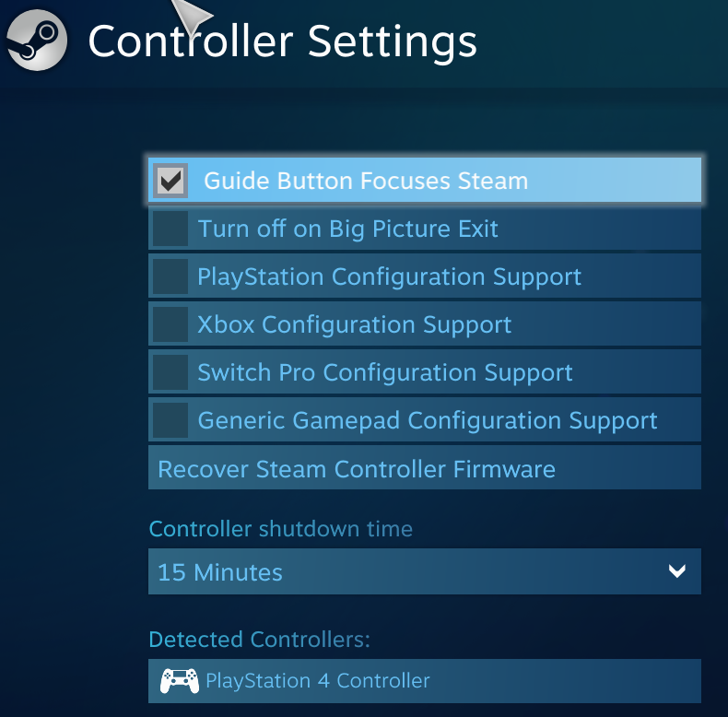Click Generic Gamepad Configuration Support label
The image size is (728, 717).
pos(428,421)
